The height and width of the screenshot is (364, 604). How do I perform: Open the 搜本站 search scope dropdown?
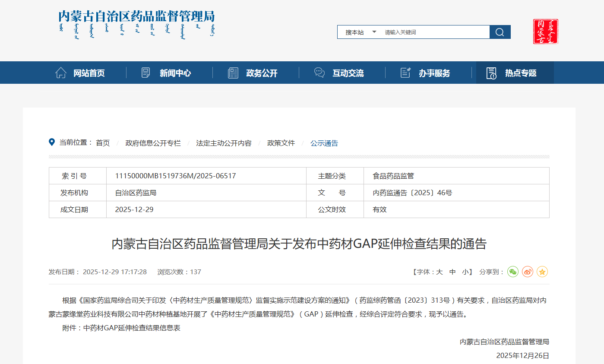click(361, 32)
